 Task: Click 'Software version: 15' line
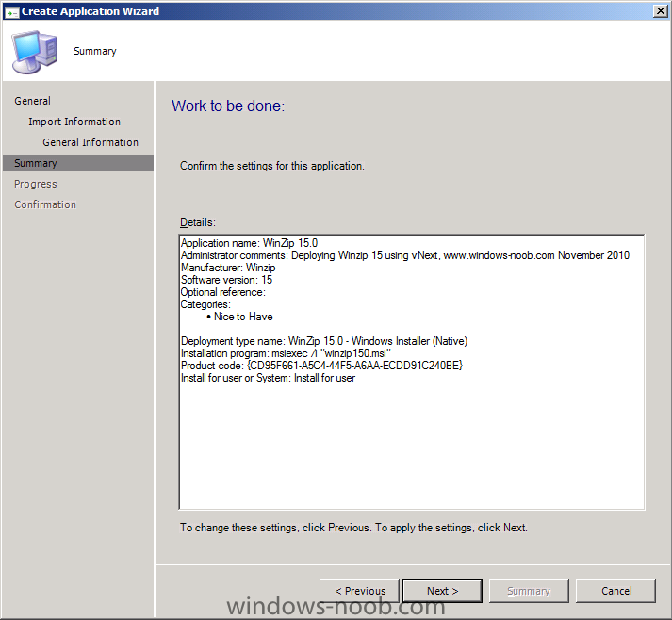226,280
